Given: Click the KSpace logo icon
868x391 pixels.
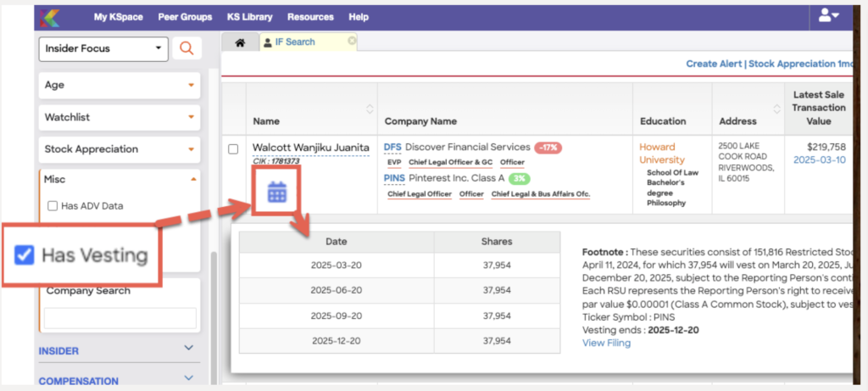Looking at the screenshot, I should 50,17.
